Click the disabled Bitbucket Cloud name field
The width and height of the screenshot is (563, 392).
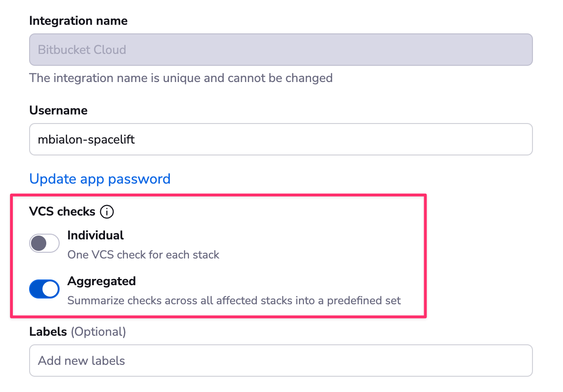tap(281, 50)
